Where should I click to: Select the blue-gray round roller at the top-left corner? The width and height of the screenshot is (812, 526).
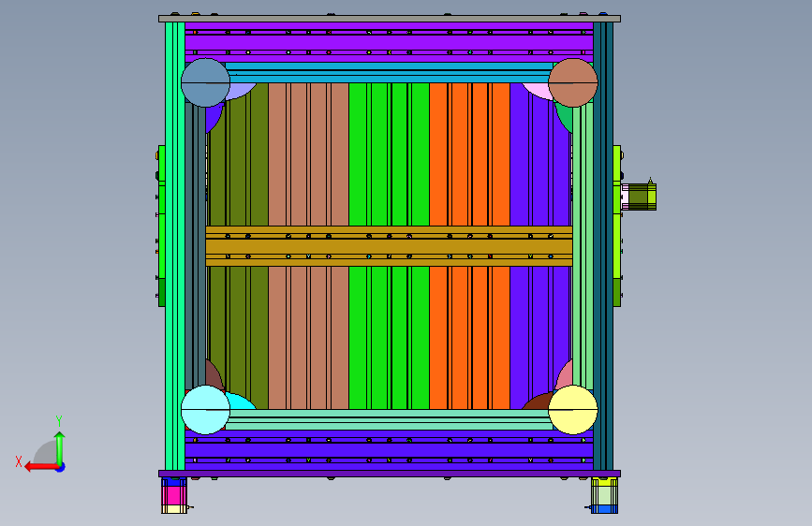point(206,83)
